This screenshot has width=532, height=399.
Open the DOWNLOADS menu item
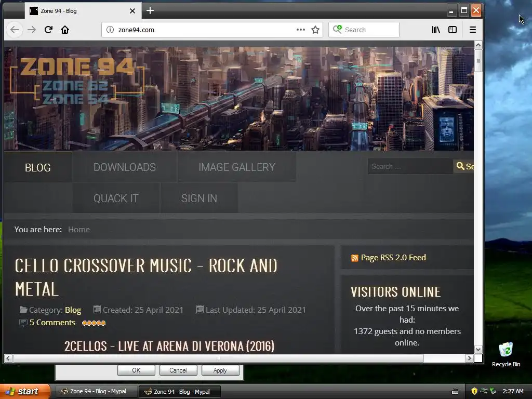[x=125, y=167]
